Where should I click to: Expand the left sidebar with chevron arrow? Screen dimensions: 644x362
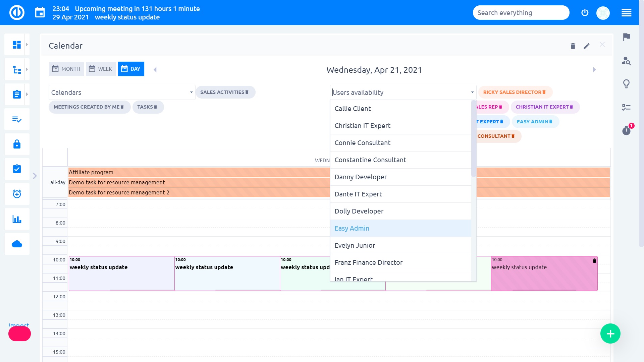coord(35,176)
